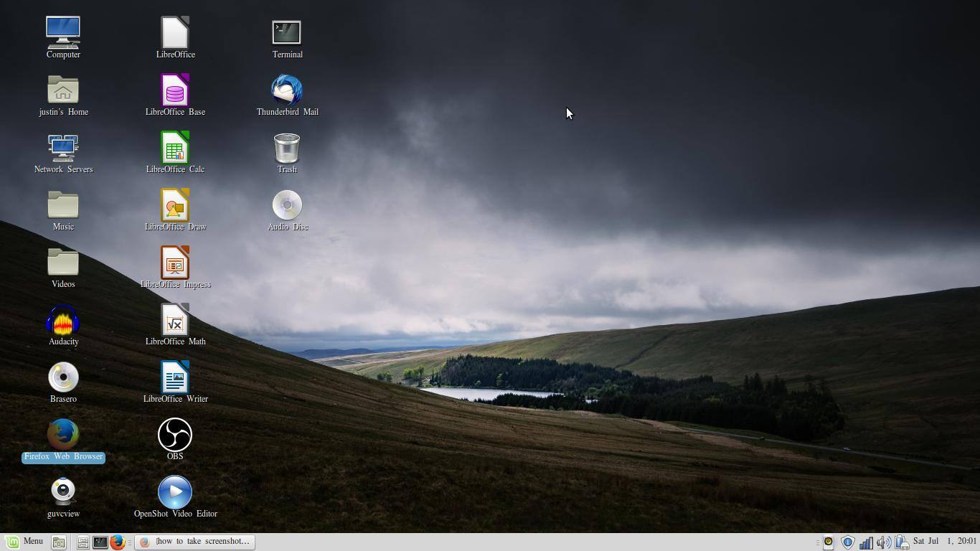Click the Firefox launcher in the panel
The width and height of the screenshot is (980, 551).
coord(118,542)
